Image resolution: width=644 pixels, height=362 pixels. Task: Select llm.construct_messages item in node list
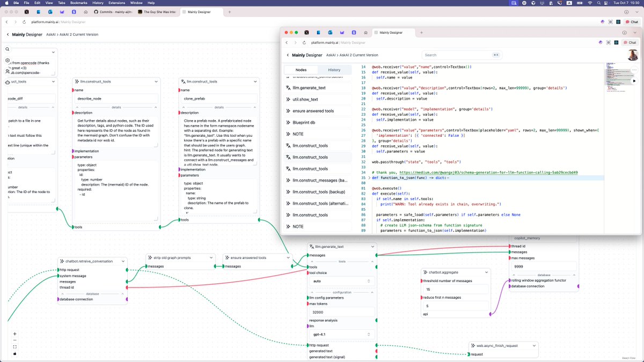click(317, 180)
